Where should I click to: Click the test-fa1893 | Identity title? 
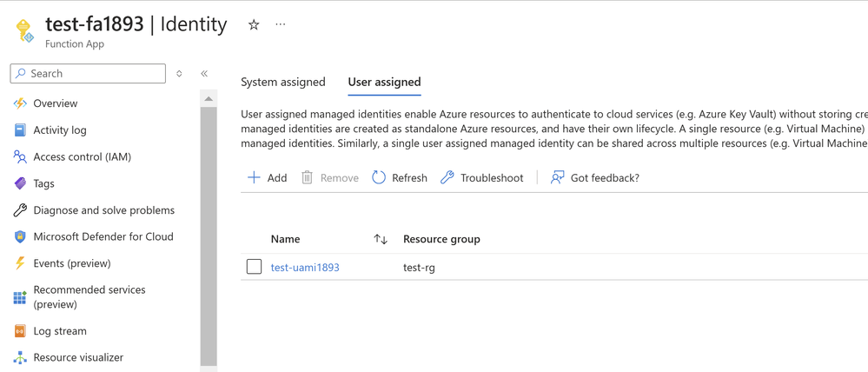pos(136,24)
